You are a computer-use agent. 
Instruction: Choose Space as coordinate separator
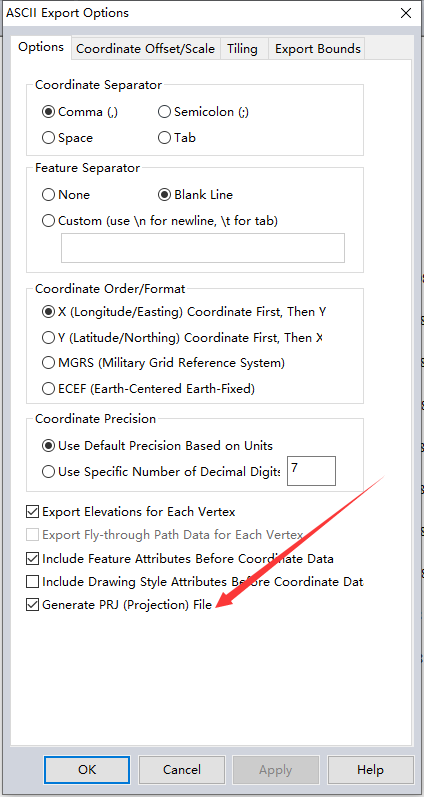click(68, 138)
